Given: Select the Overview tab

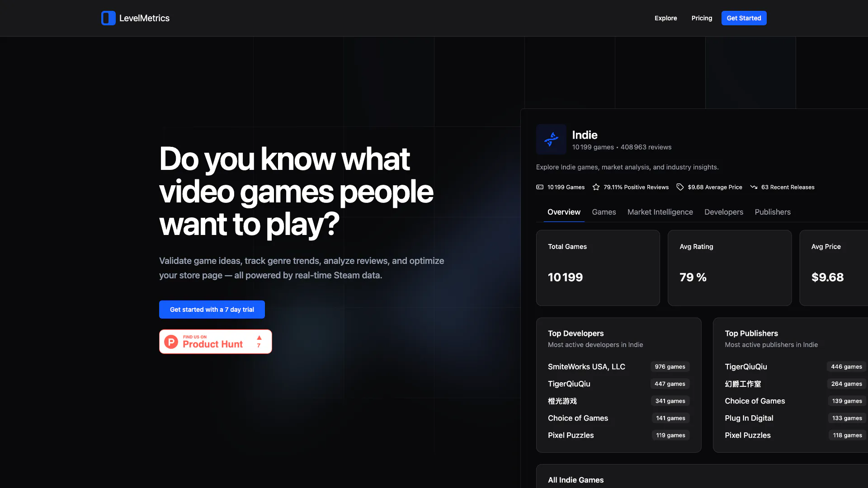Looking at the screenshot, I should point(564,212).
